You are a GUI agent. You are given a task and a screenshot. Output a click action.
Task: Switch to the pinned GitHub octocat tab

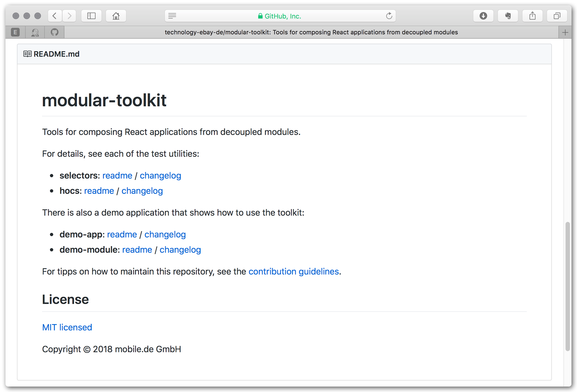click(x=55, y=32)
